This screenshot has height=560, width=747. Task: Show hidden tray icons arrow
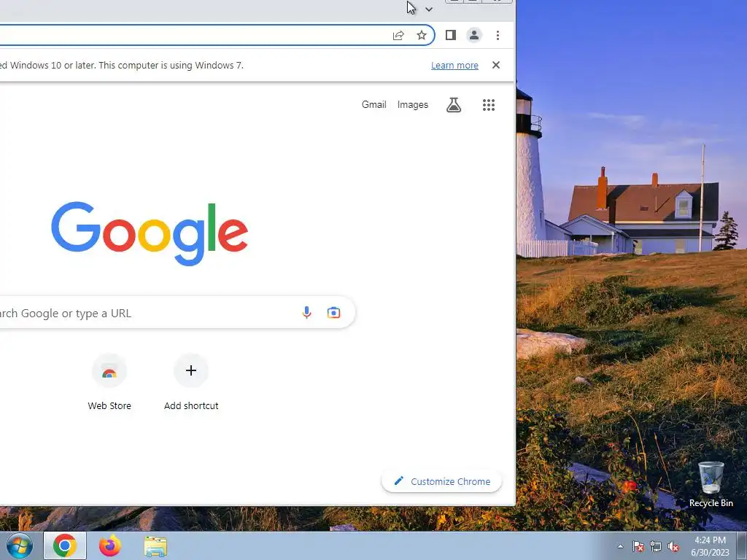tap(620, 546)
